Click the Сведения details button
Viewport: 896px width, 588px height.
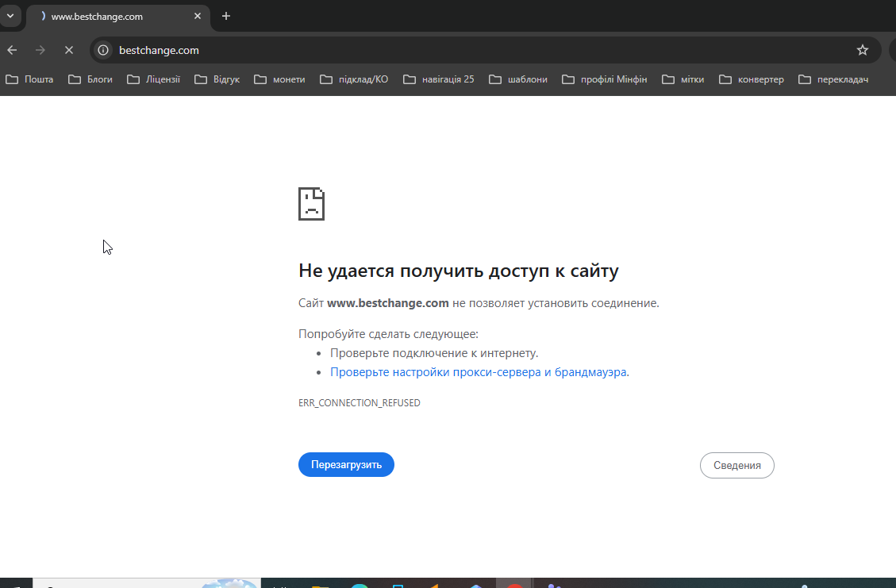tap(737, 465)
